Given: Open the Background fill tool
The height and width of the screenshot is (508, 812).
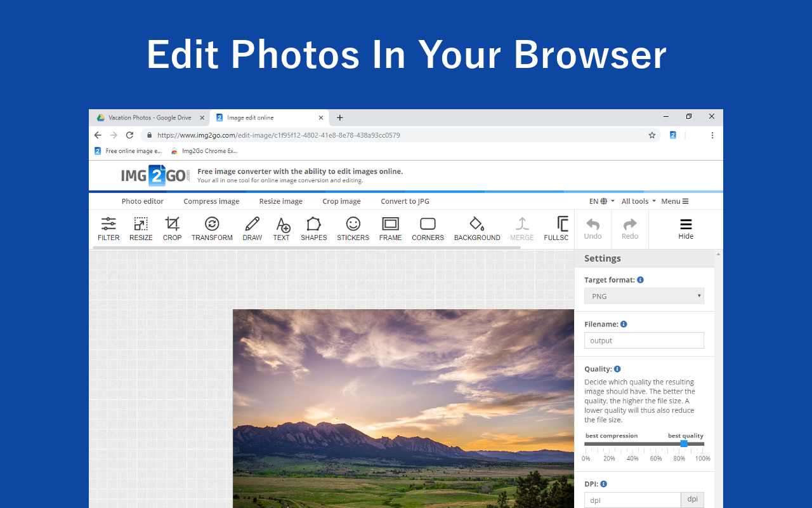Looking at the screenshot, I should point(477,229).
